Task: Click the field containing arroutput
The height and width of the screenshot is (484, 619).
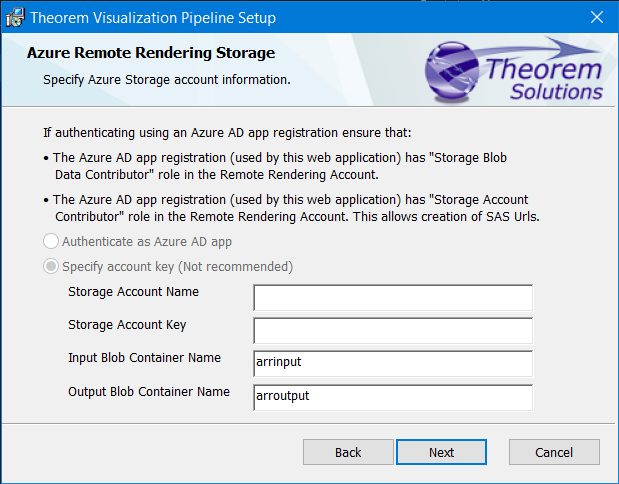Action: click(393, 396)
